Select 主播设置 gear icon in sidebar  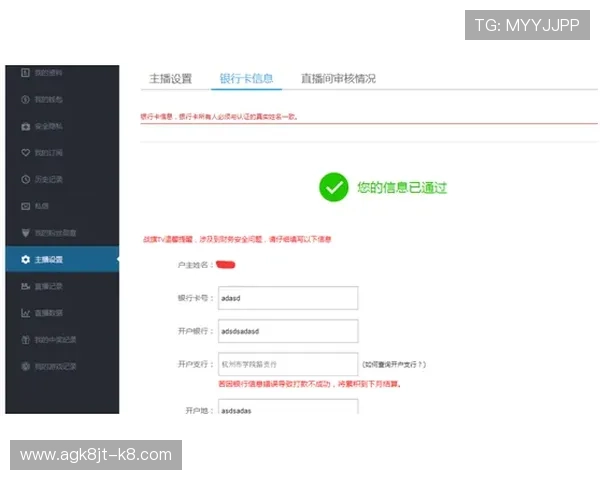click(25, 260)
